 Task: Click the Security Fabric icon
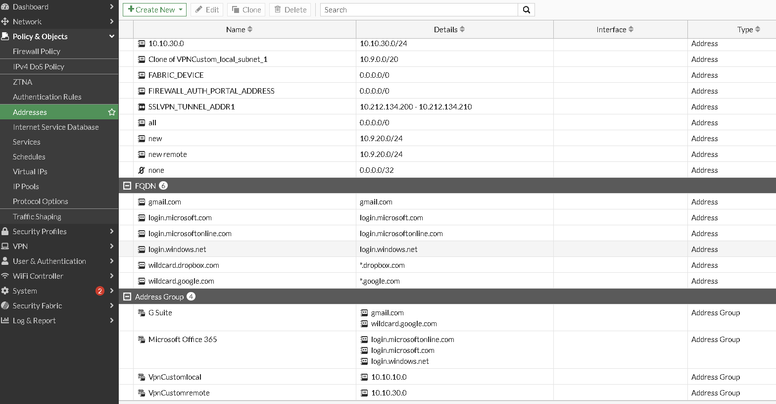click(5, 305)
